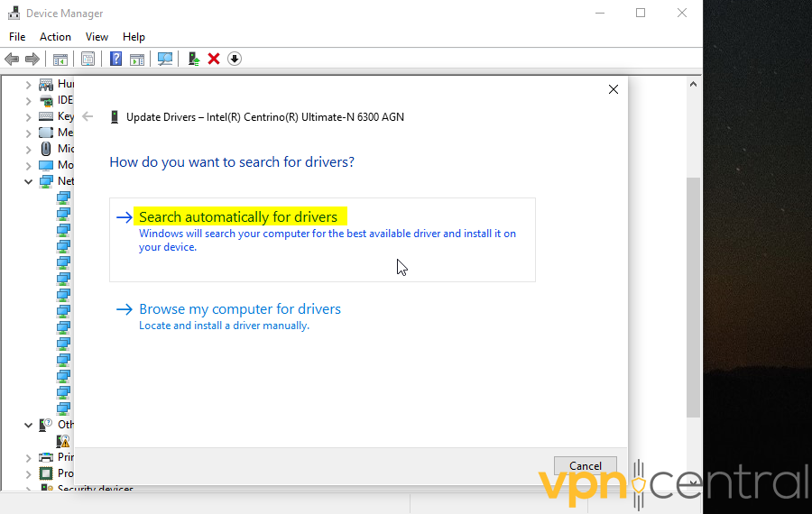Select the Processors category icon
812x514 pixels.
click(x=46, y=473)
